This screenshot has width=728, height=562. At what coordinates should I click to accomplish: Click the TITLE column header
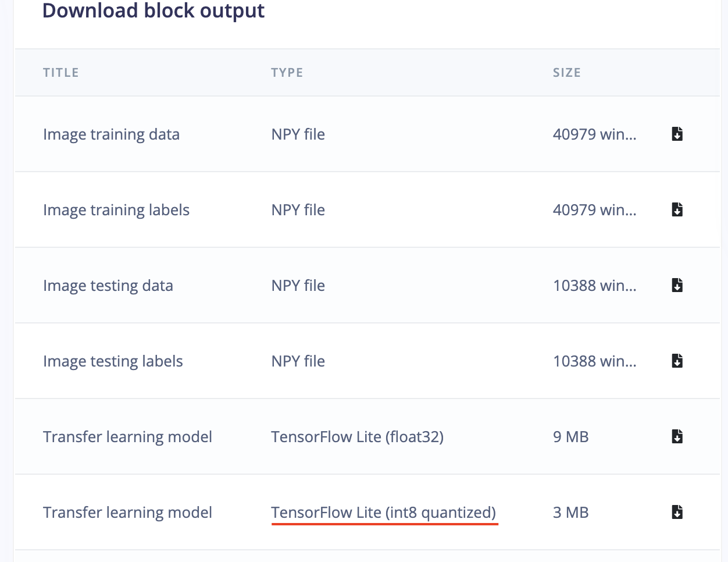(x=61, y=73)
